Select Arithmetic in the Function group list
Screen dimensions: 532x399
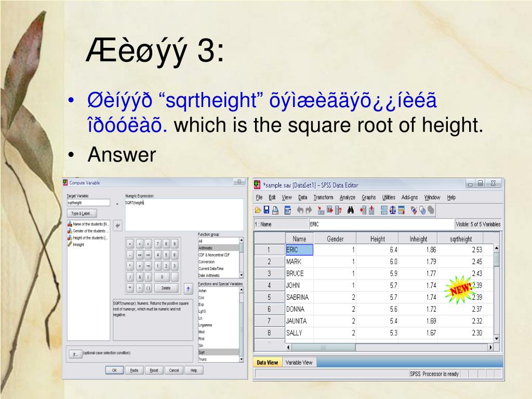point(219,248)
